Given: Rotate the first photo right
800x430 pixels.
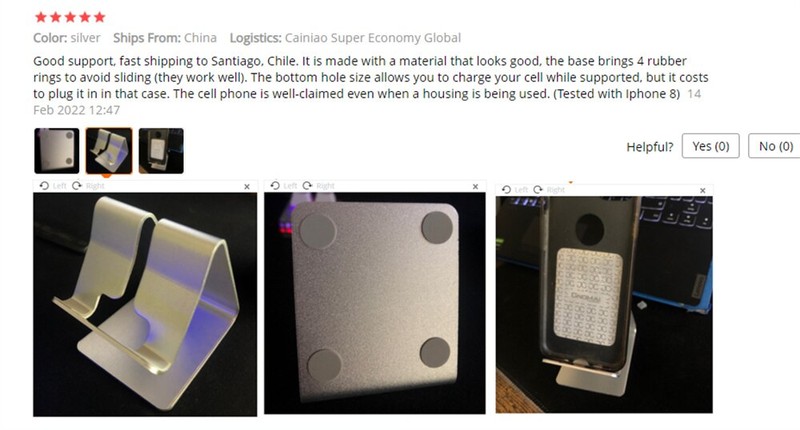Looking at the screenshot, I should (88, 186).
